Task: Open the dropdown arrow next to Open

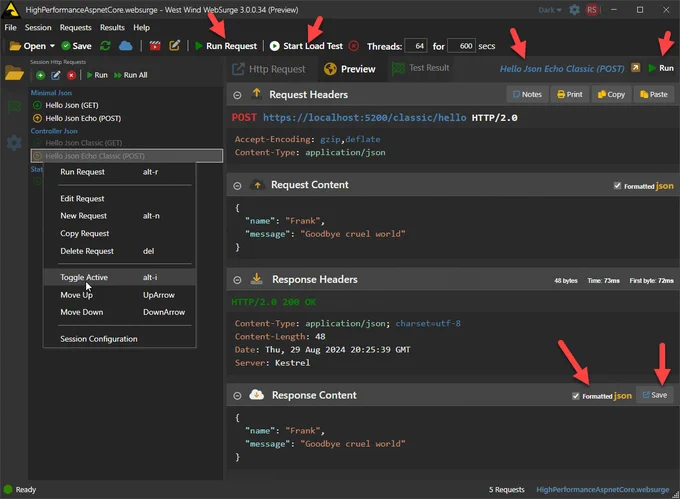Action: coord(52,46)
